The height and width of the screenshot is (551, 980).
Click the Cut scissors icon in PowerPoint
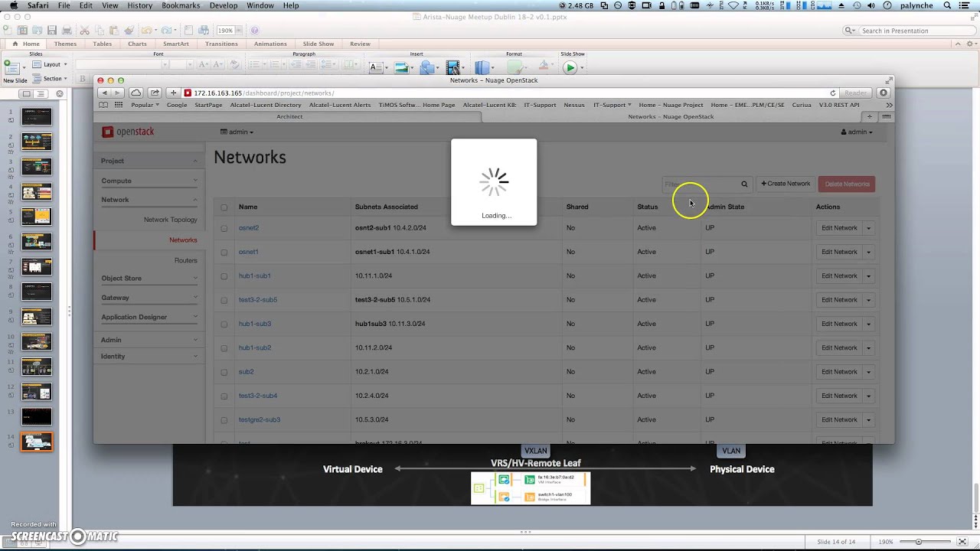[x=85, y=31]
